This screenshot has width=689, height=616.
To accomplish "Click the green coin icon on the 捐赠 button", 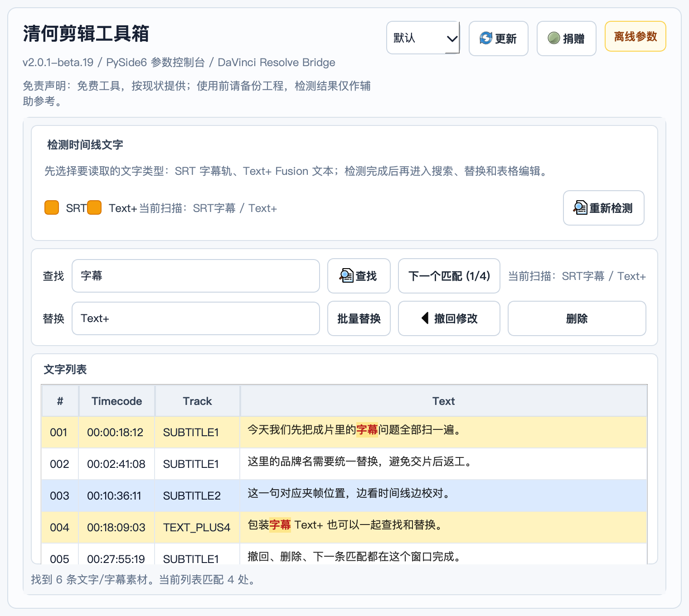I will (x=553, y=38).
